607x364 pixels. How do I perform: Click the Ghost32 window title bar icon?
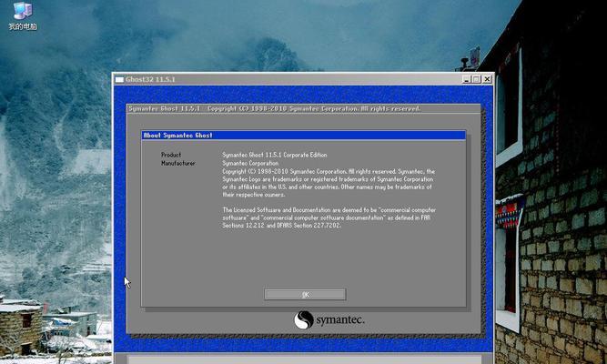(119, 79)
